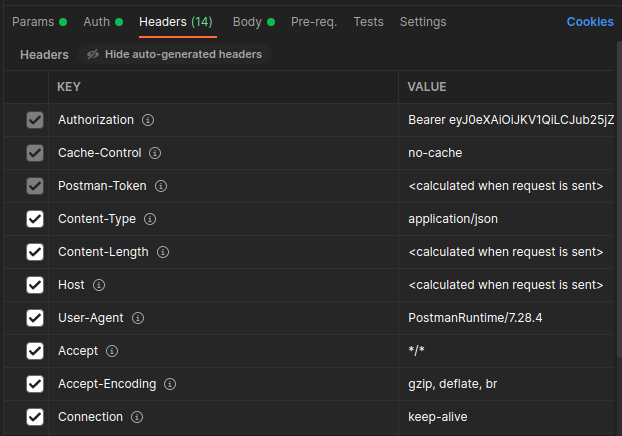Viewport: 622px width, 436px height.
Task: Open the Cookies link
Action: point(590,21)
